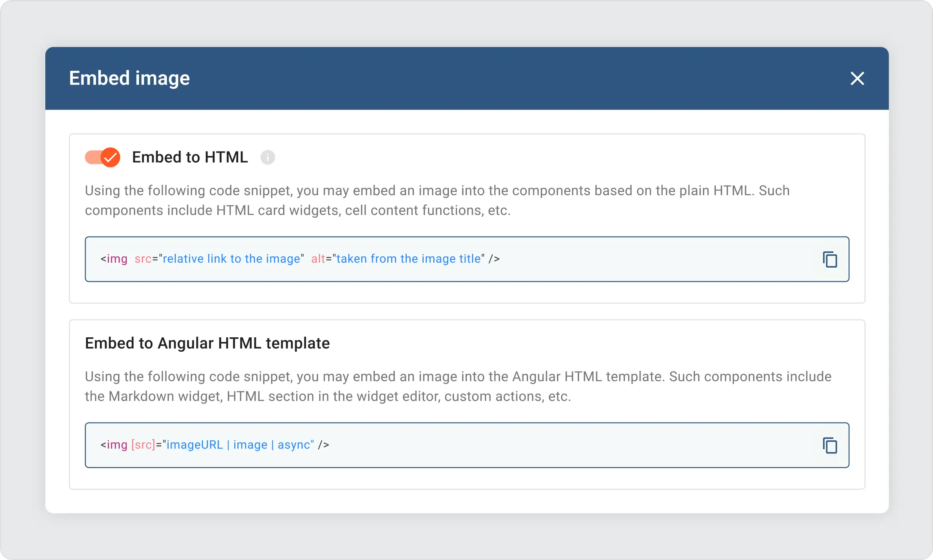
Task: Click the [src] binding in Angular snippet
Action: (x=143, y=445)
